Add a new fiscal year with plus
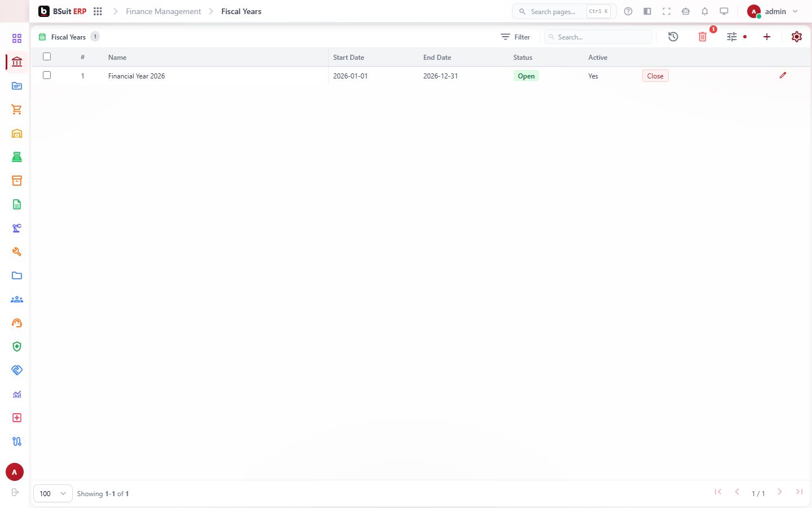812x508 pixels. 767,37
